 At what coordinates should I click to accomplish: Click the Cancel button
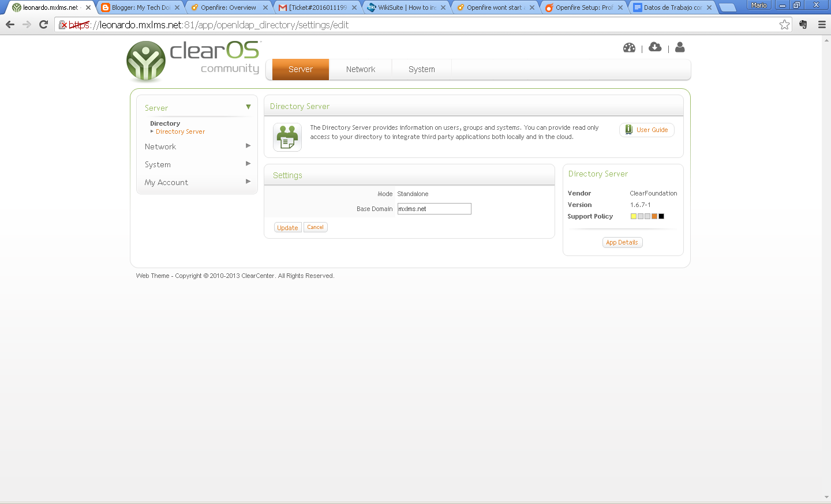click(315, 227)
